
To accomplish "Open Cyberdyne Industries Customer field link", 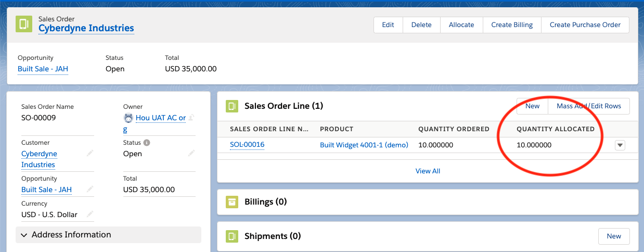I will click(x=39, y=159).
